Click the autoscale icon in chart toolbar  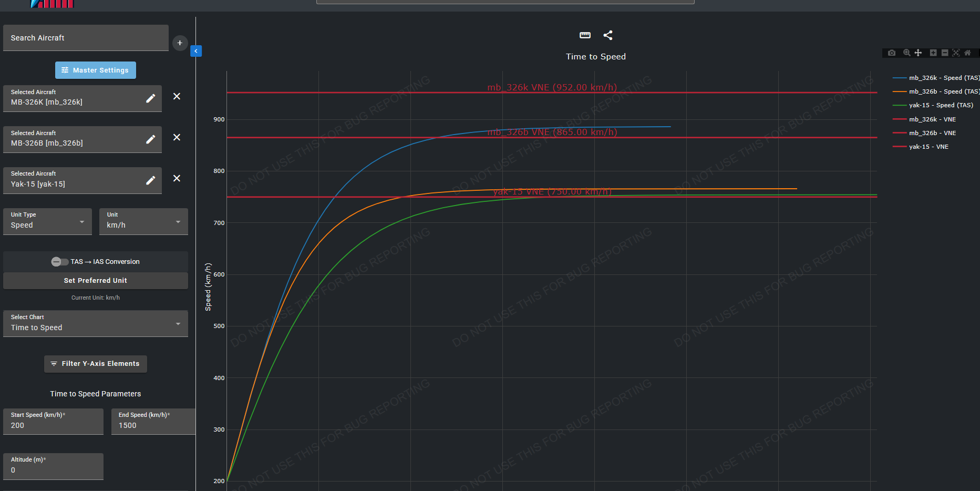pos(956,53)
